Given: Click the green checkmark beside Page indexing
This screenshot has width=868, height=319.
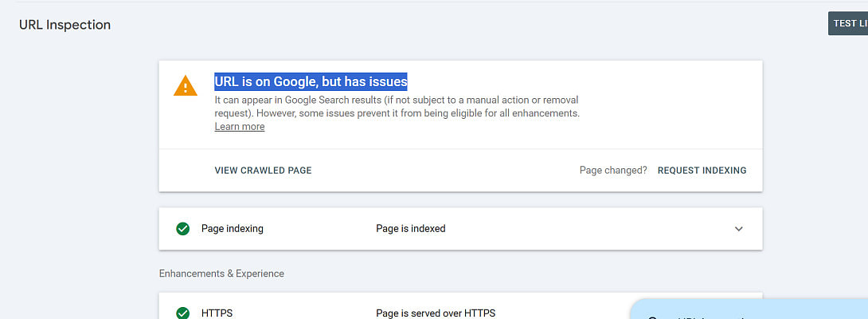Looking at the screenshot, I should 182,229.
